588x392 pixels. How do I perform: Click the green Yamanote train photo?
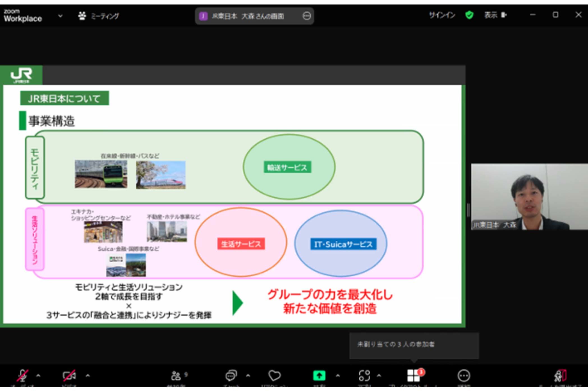(x=101, y=174)
